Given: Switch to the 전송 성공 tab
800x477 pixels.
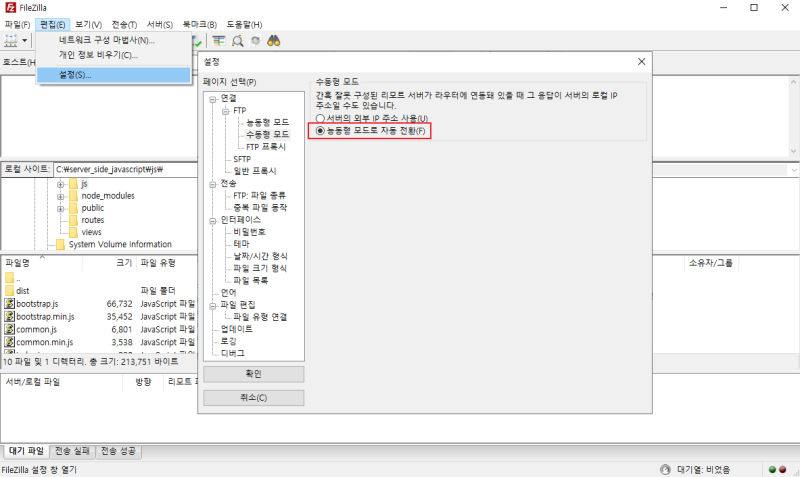Looking at the screenshot, I should pos(118,451).
